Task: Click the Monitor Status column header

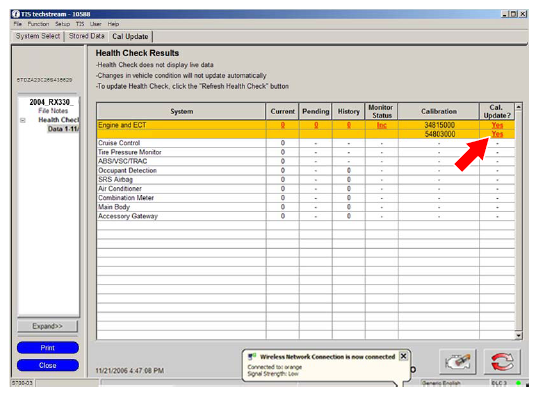Action: point(382,111)
